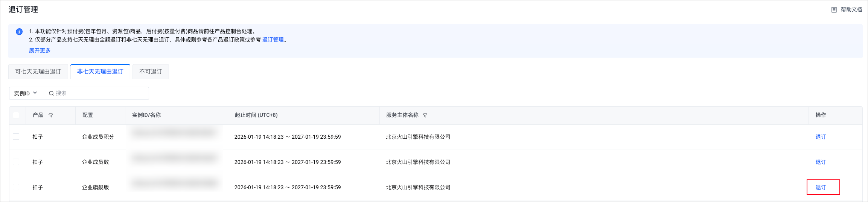The width and height of the screenshot is (868, 202).
Task: Click the filter icon beside 产品 column
Action: pyautogui.click(x=50, y=115)
